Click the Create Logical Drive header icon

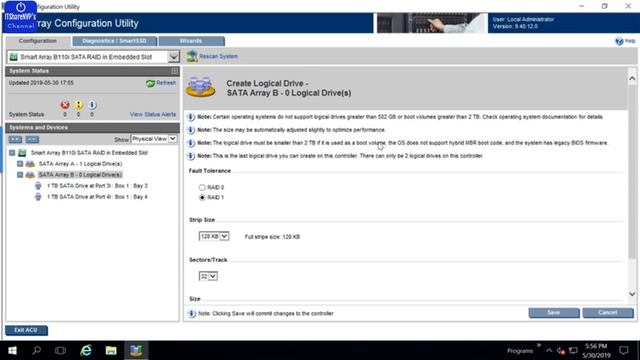(x=200, y=87)
